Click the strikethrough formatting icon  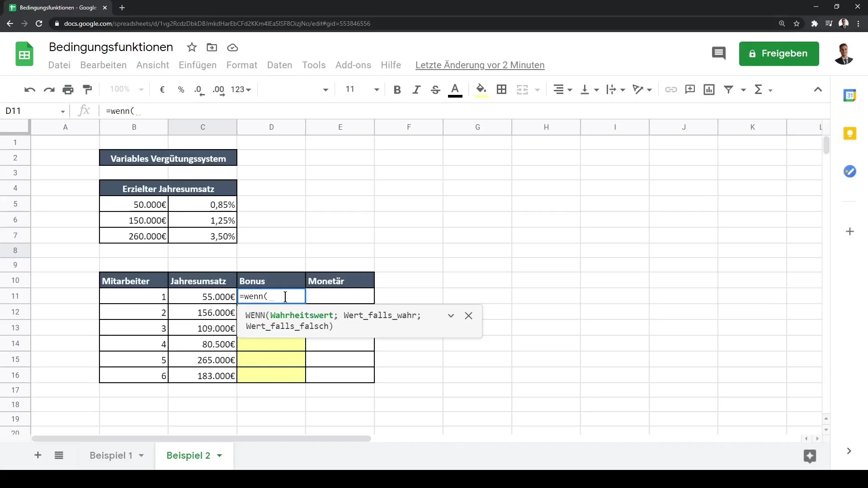tap(436, 89)
